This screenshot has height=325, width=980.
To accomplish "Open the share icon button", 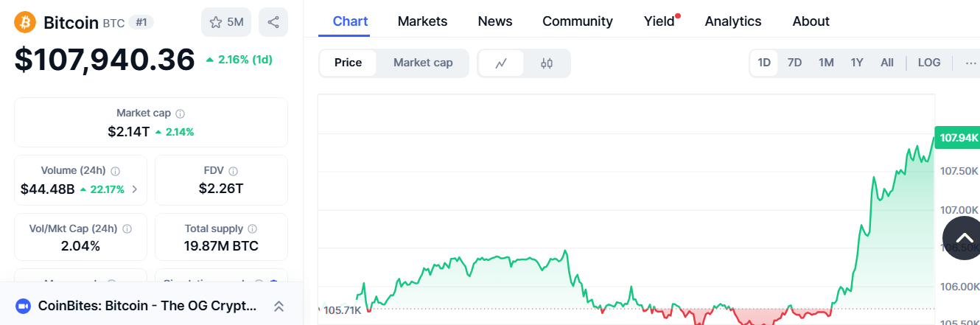I will tap(273, 22).
